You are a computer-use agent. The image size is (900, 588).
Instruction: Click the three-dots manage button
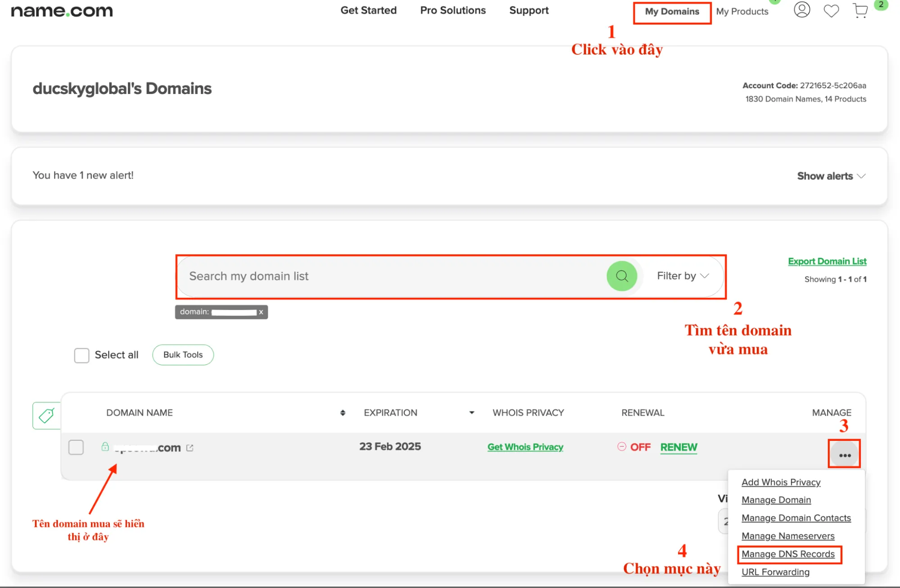click(845, 455)
